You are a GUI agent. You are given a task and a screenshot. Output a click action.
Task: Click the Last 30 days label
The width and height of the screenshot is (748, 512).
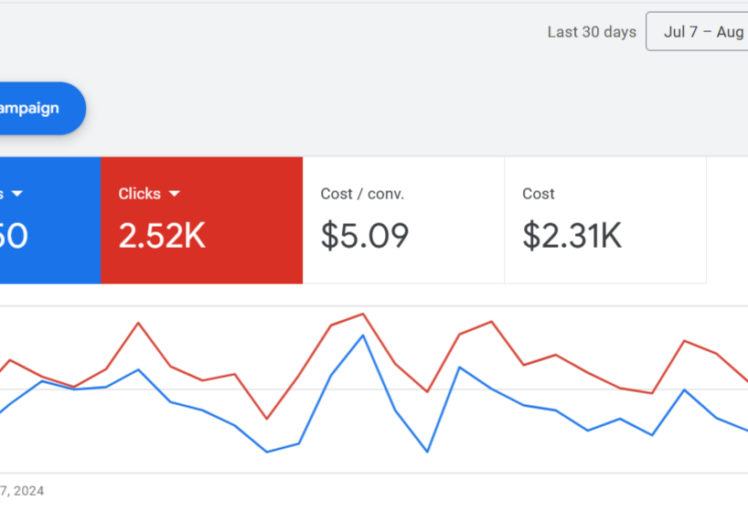591,32
